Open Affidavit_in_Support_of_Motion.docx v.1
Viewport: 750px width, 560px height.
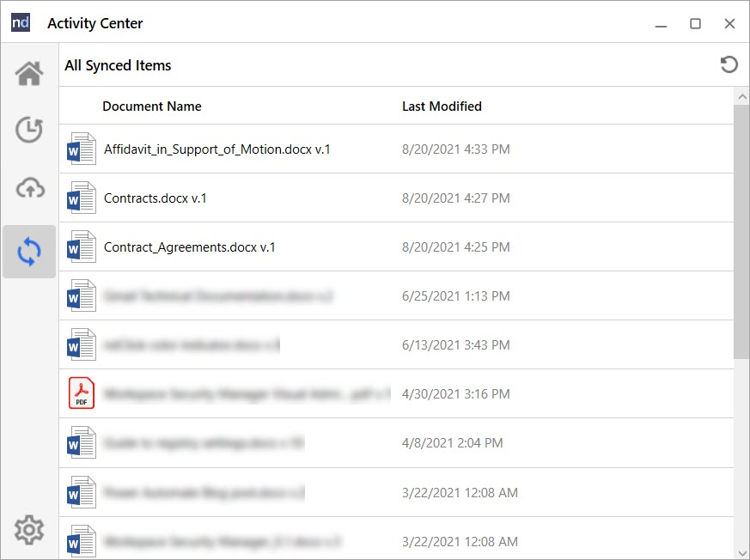coord(215,148)
